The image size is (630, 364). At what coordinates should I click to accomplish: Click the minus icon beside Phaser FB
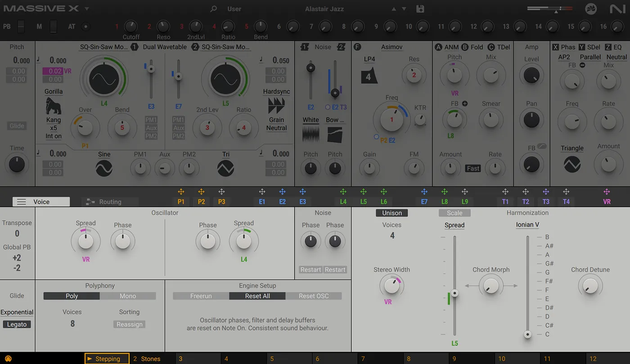pos(582,65)
